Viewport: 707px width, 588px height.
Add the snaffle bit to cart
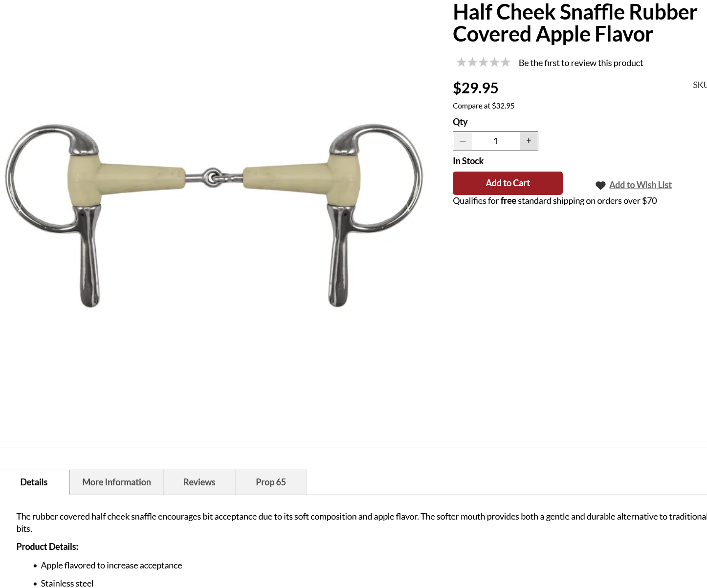pos(508,183)
